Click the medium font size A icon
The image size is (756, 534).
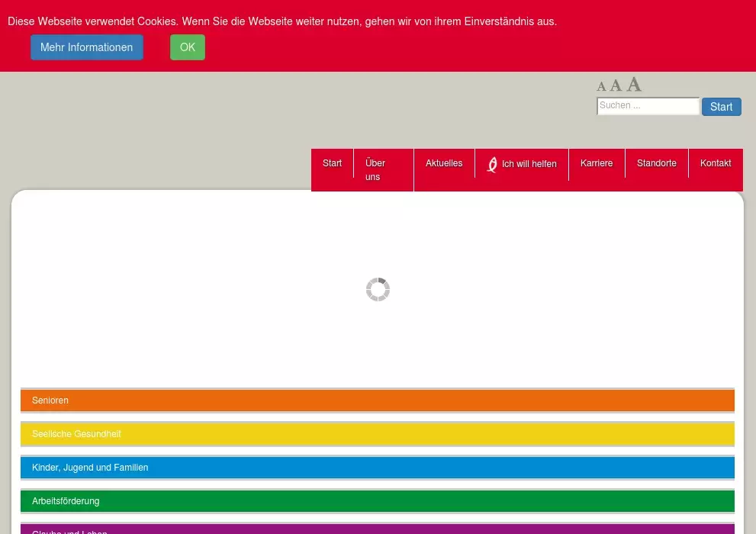[616, 85]
